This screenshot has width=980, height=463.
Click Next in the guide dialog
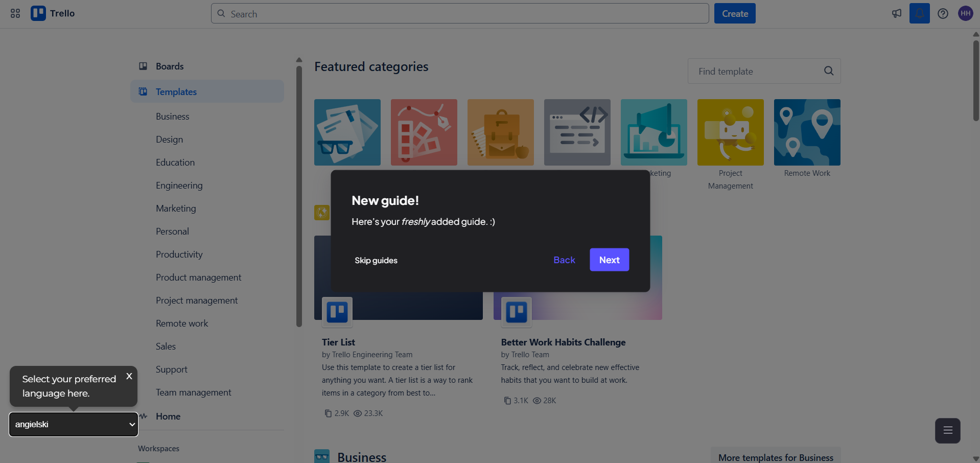pyautogui.click(x=610, y=260)
